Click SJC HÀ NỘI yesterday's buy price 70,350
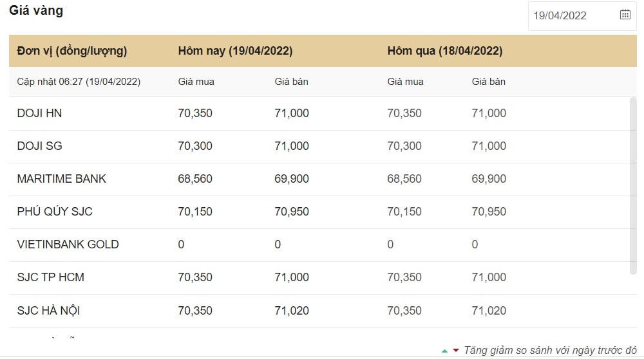 (x=404, y=311)
